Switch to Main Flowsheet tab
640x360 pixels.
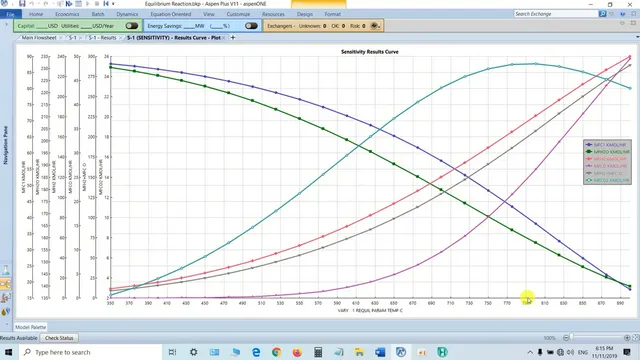(x=39, y=38)
